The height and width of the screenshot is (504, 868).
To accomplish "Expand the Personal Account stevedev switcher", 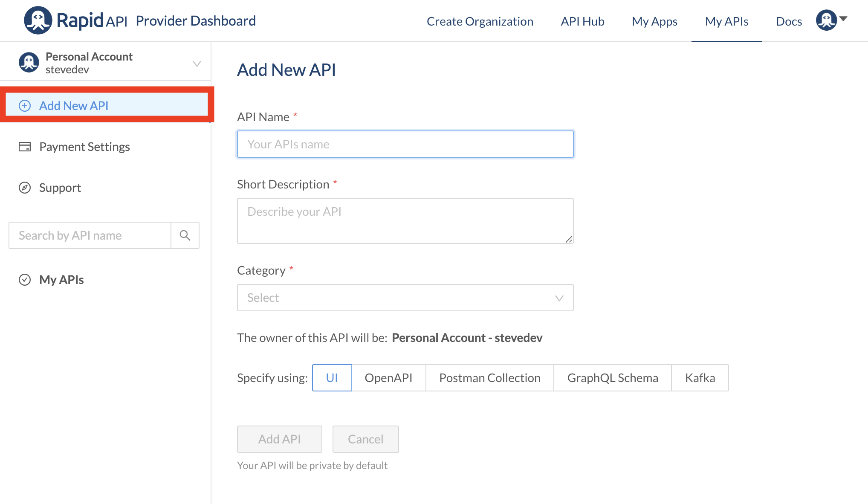I will (197, 64).
